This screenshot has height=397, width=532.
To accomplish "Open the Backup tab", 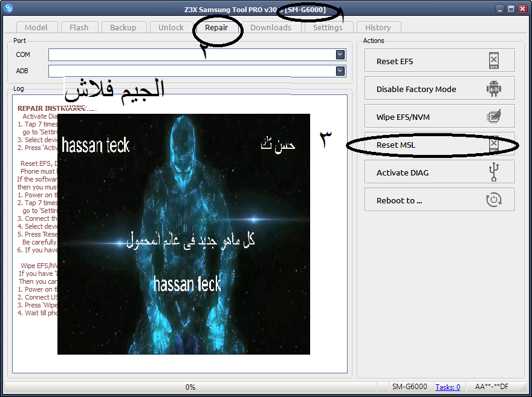I will click(x=123, y=27).
